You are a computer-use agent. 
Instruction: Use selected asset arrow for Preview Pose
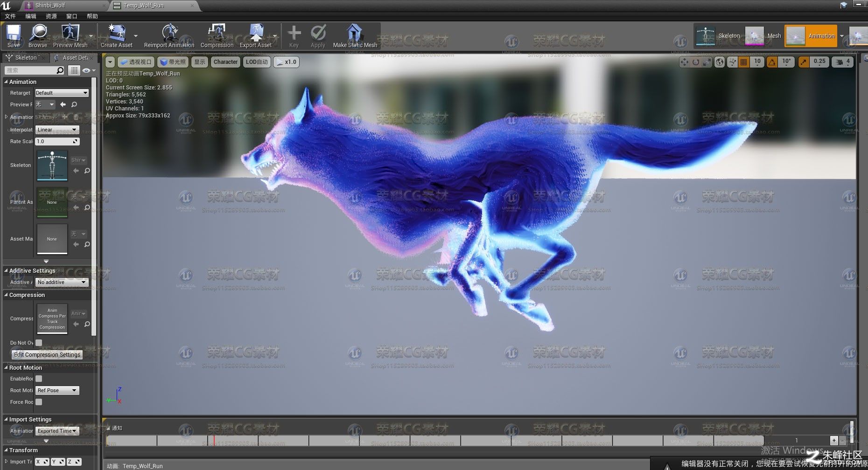[63, 104]
